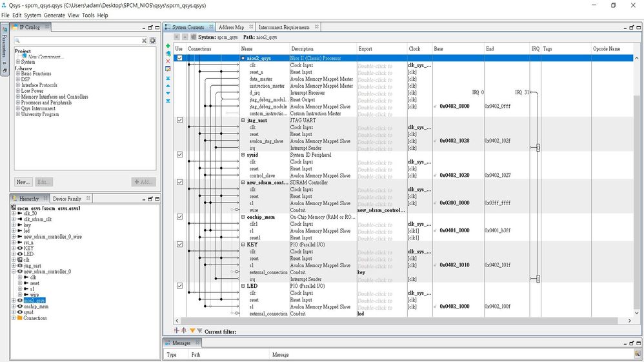Switch to the Device Family tab
Screen dimensions: 644x362
(x=67, y=199)
